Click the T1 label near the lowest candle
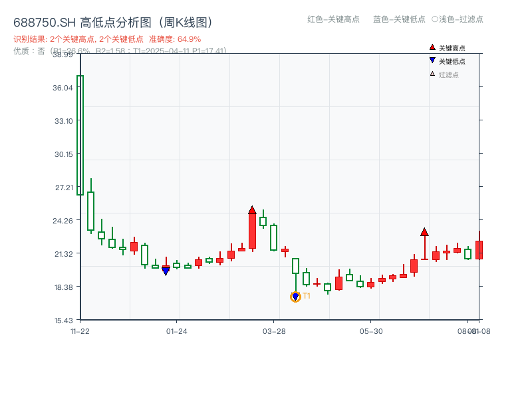This screenshot has height=399, width=532. coord(306,295)
